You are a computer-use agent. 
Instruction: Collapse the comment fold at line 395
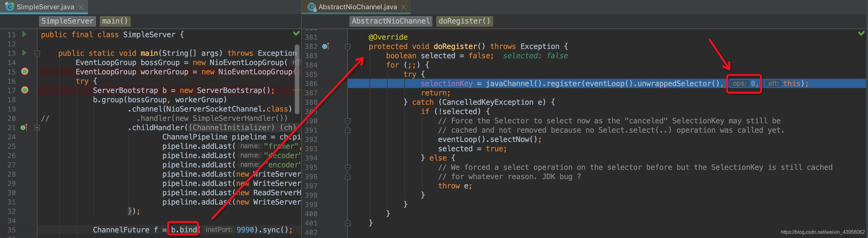tap(348, 167)
